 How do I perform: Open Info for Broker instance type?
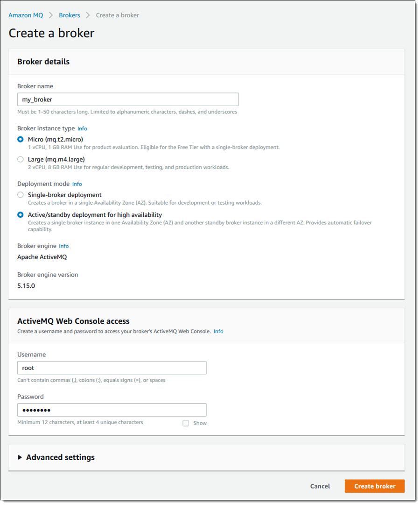pos(82,128)
